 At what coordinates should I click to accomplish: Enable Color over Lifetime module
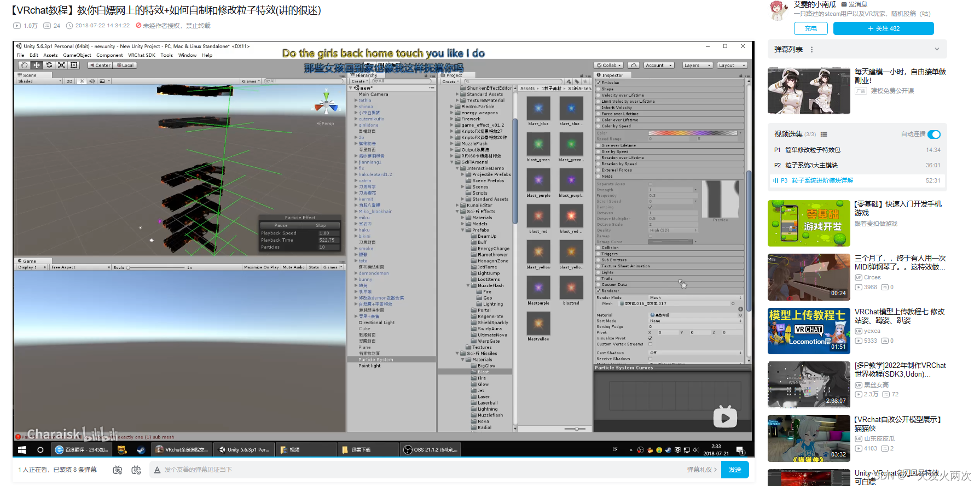pos(599,120)
